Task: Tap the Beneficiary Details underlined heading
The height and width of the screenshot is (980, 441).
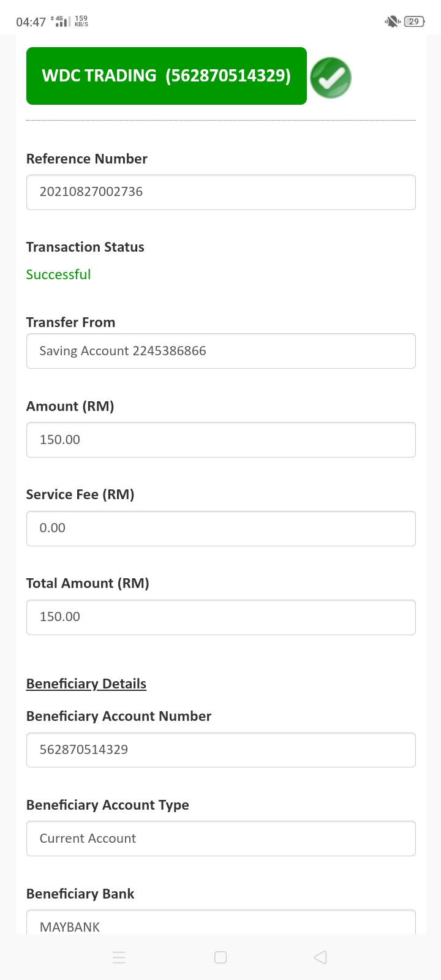Action: pos(86,684)
